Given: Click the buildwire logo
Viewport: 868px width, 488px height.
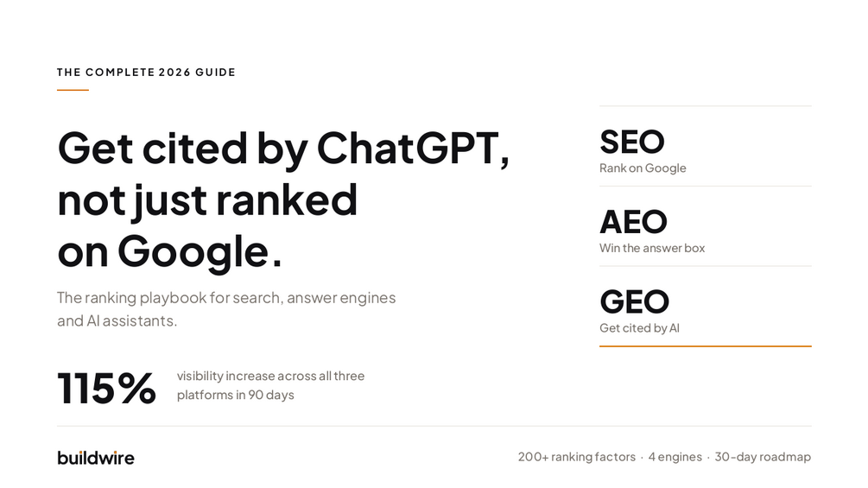Looking at the screenshot, I should (96, 458).
